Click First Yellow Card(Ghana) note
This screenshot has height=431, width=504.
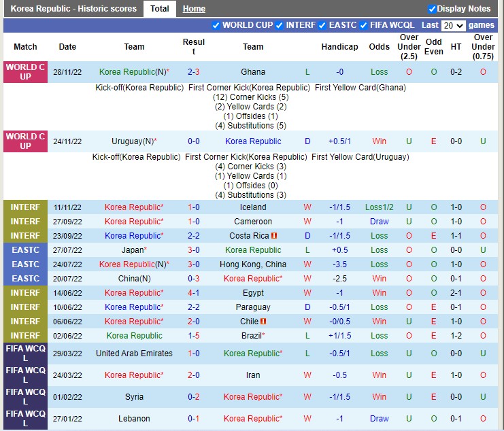pos(360,88)
